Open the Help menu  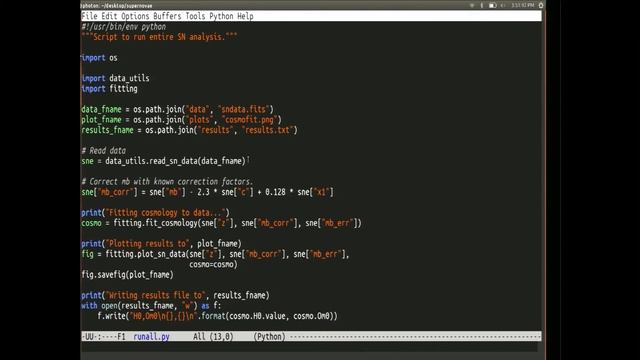(x=245, y=16)
